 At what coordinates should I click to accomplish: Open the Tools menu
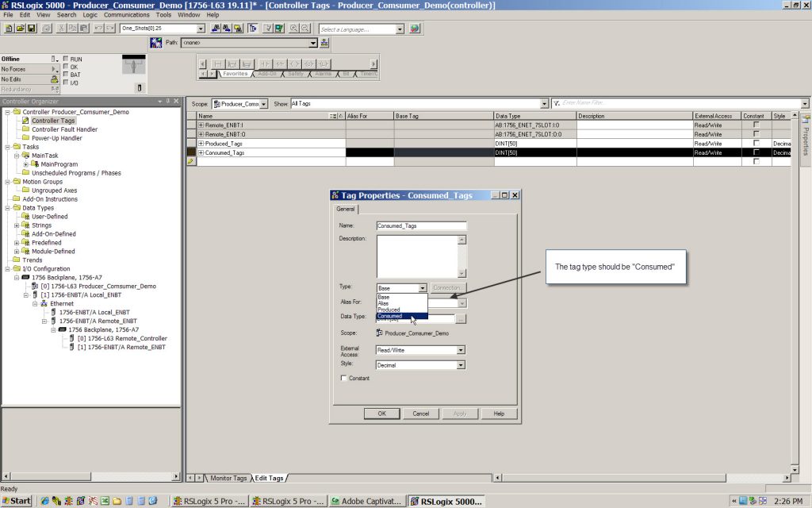163,15
